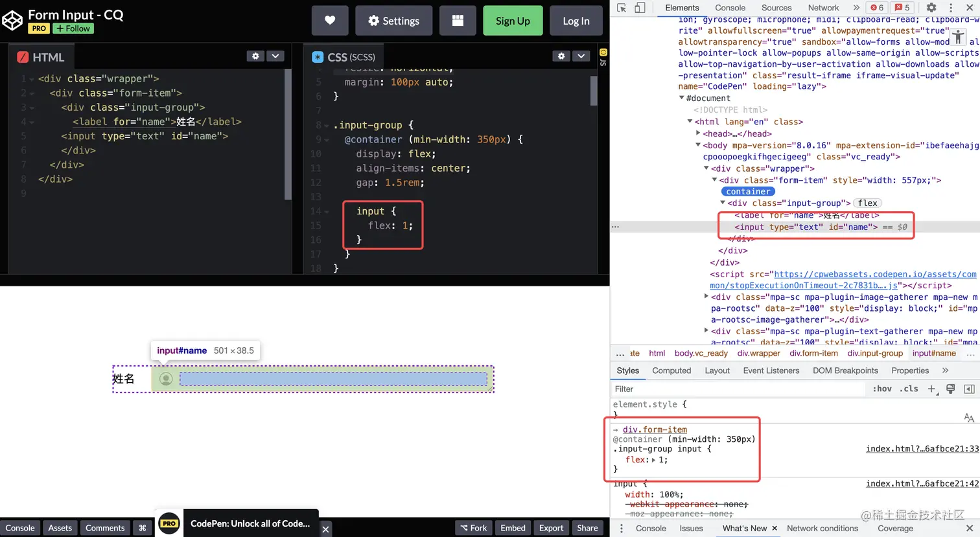980x537 pixels.
Task: Click the Log In button
Action: pyautogui.click(x=576, y=21)
